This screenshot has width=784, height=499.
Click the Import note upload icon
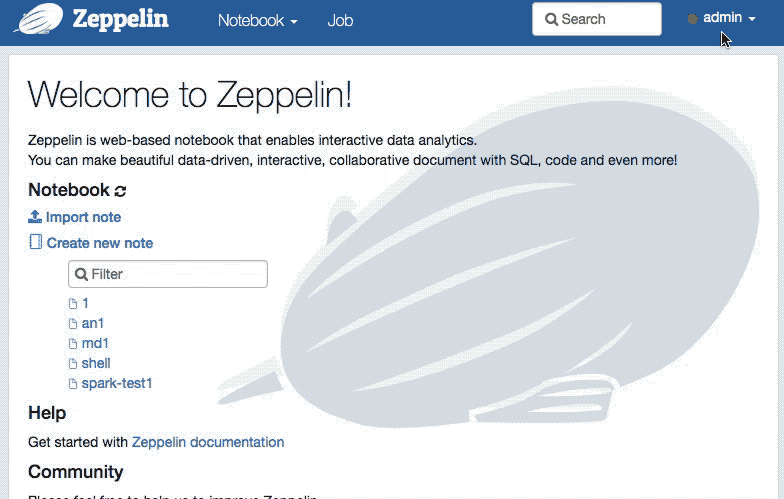[x=34, y=216]
